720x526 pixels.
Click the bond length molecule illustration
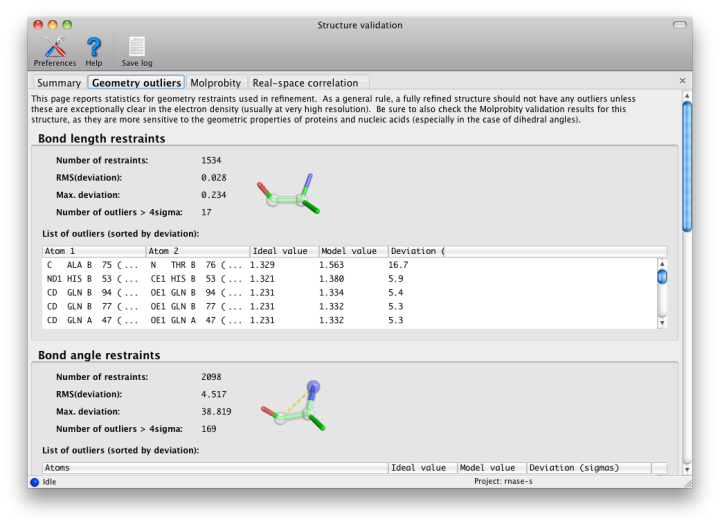[x=289, y=192]
